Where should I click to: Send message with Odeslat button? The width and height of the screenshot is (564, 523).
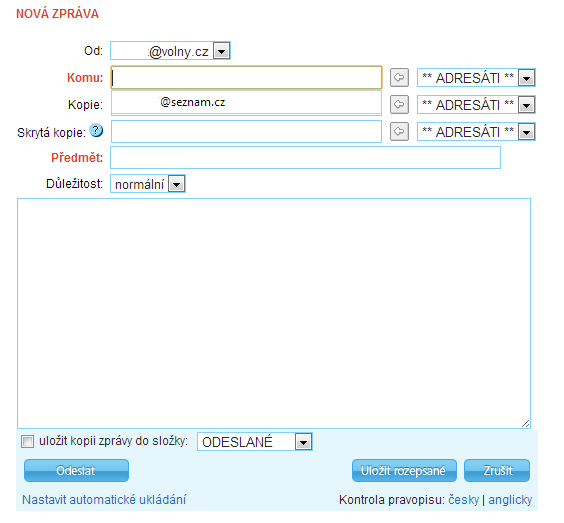click(x=76, y=470)
